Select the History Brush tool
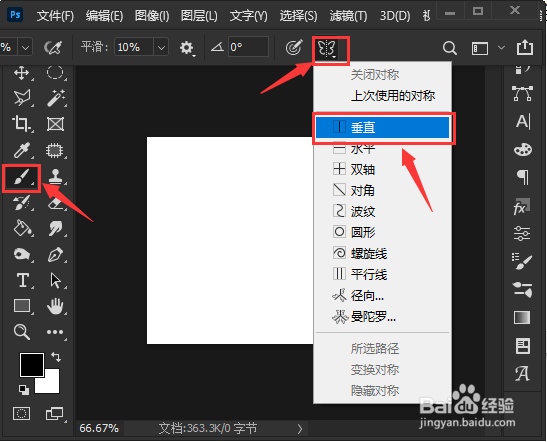 click(22, 203)
